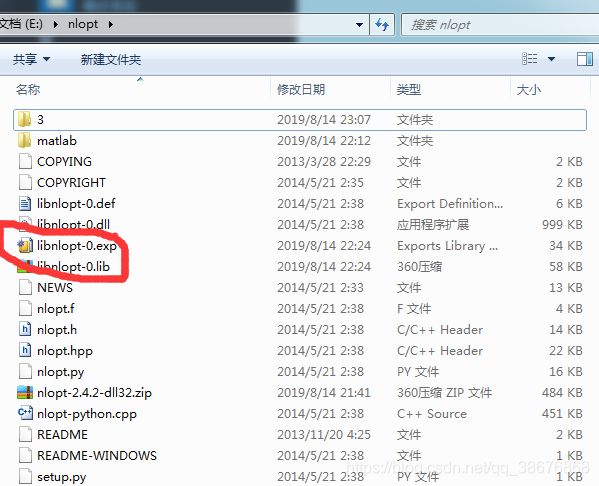Open the address bar history dropdown
The image size is (599, 486).
tap(359, 25)
